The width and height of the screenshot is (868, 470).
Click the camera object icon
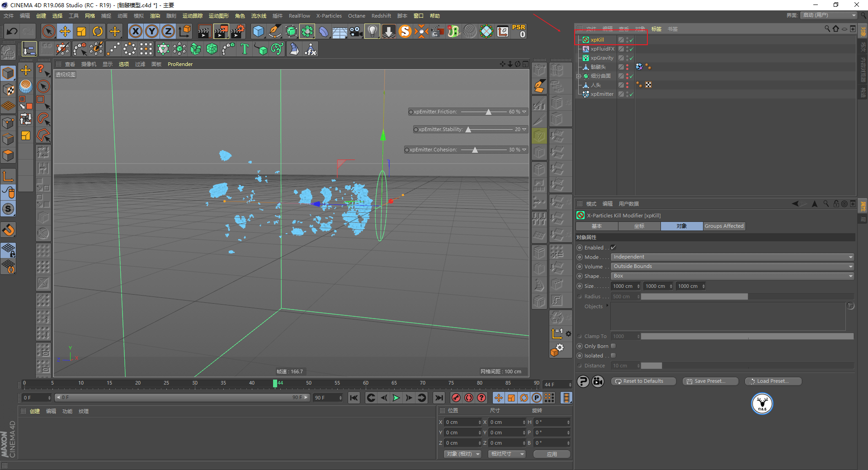[x=356, y=31]
